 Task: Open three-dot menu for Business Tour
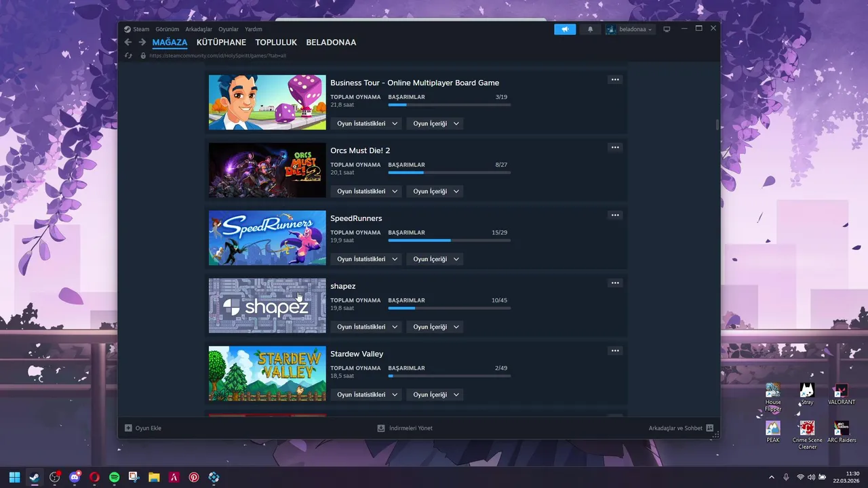[x=615, y=79]
